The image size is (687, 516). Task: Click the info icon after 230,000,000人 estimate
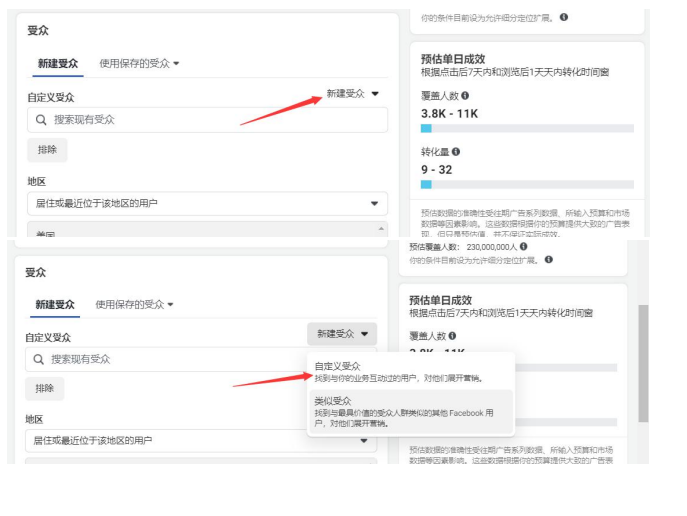(524, 246)
